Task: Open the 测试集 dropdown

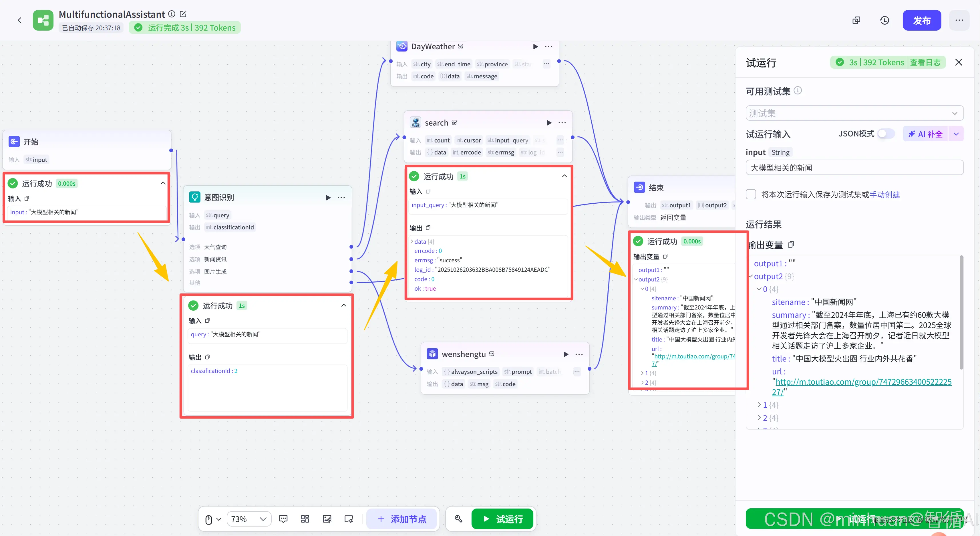Action: [x=854, y=113]
